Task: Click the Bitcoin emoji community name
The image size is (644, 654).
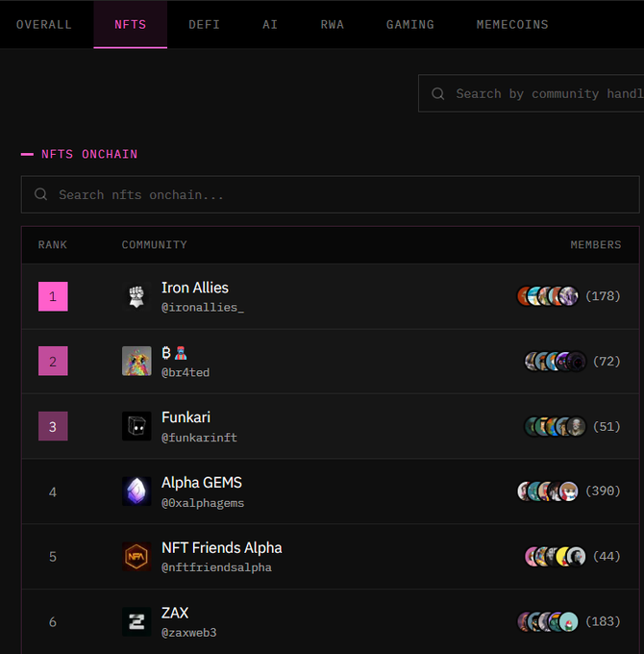Action: click(x=174, y=353)
